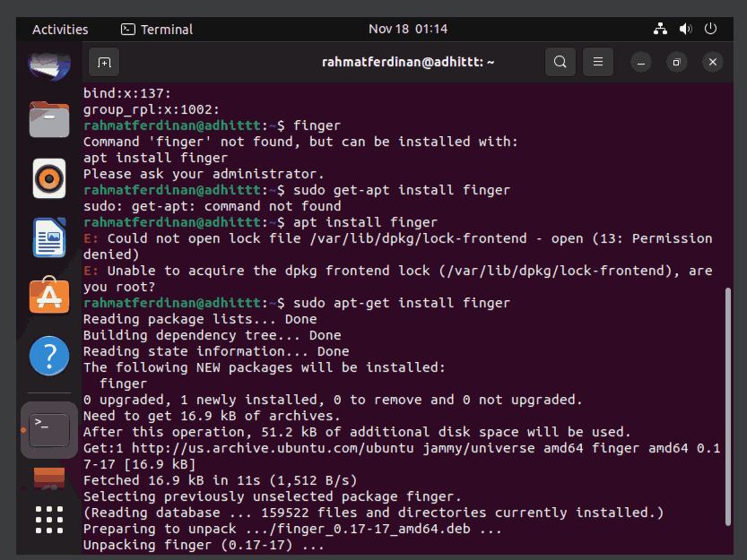This screenshot has height=560, width=747.
Task: Open the Terminal app menu in top bar
Action: (157, 30)
